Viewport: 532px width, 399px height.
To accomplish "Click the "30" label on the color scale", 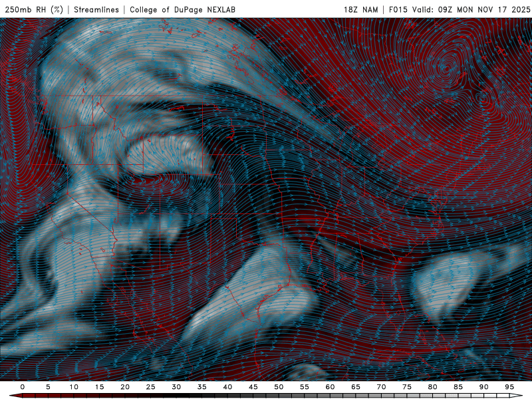I will 176,387.
